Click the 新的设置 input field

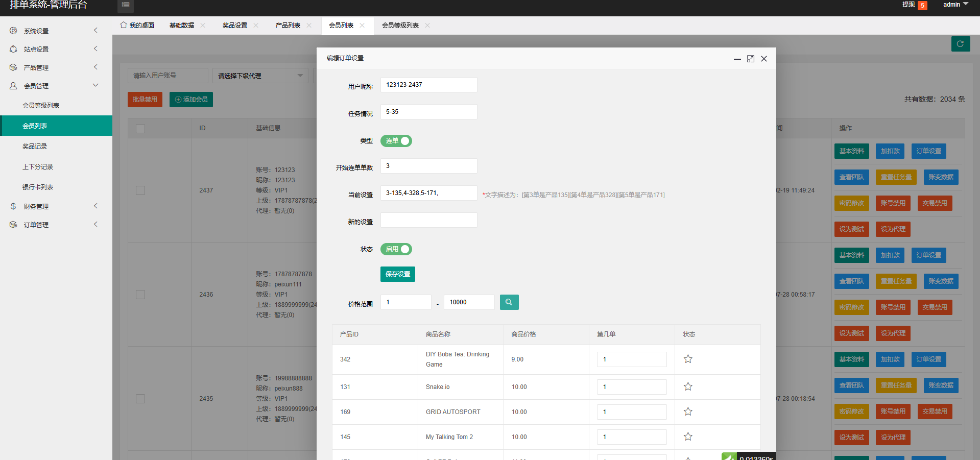coord(428,220)
